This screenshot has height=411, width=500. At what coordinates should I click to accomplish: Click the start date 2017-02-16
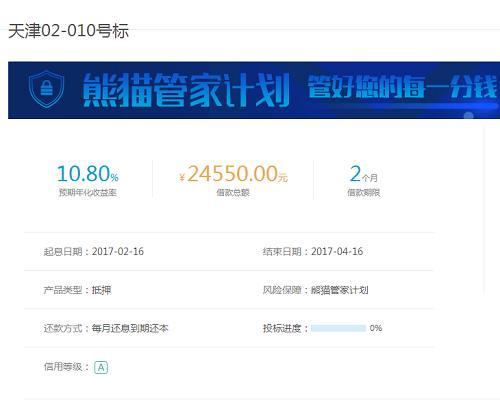pos(118,251)
